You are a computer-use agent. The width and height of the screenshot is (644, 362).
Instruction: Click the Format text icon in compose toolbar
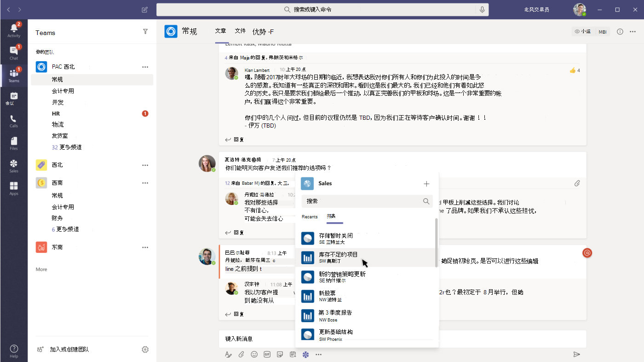click(228, 354)
